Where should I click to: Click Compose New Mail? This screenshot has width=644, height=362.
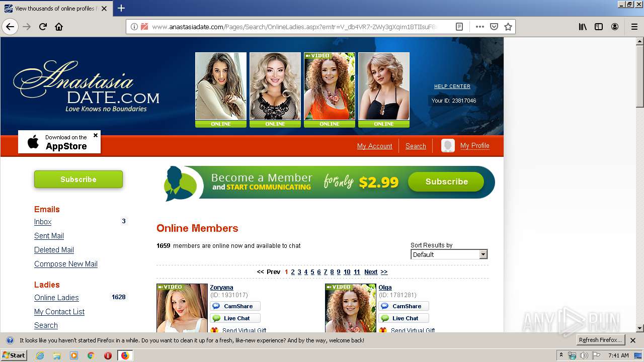66,264
